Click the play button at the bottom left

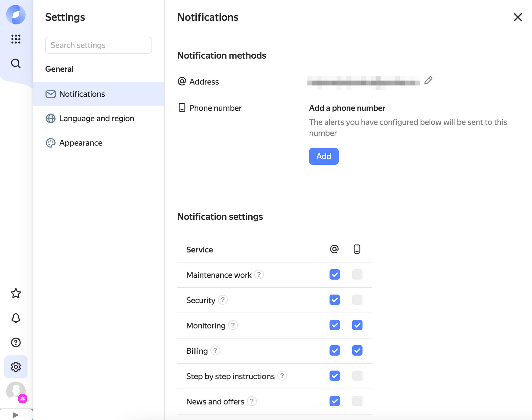(16, 415)
